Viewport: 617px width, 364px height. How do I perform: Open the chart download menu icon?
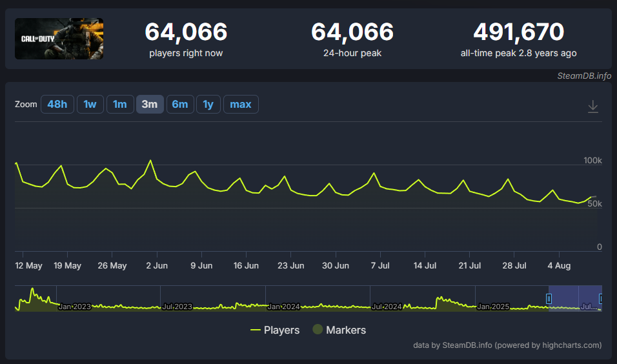click(x=592, y=106)
